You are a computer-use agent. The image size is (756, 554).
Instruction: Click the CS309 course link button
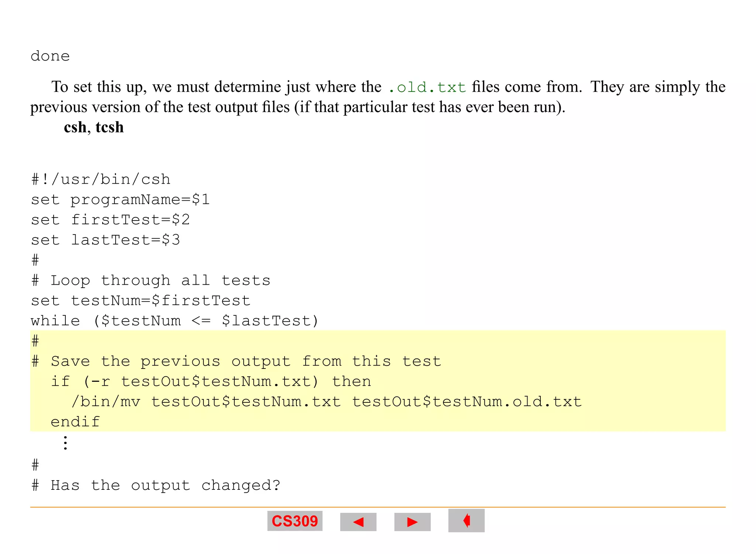(x=295, y=521)
